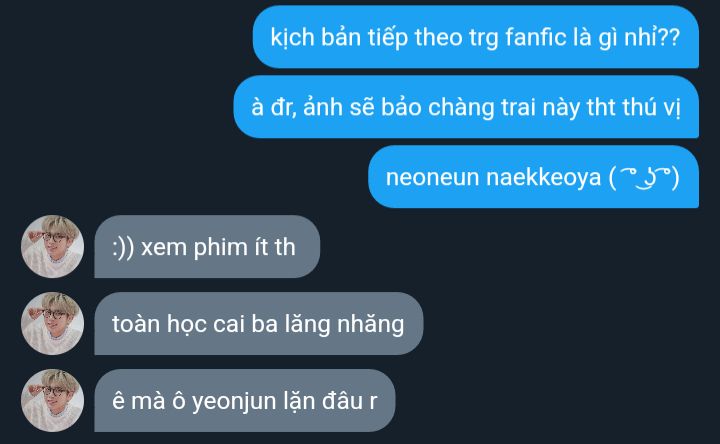Select the 'neoneun naekkeoya' message bubble
The image size is (720, 444).
point(534,177)
